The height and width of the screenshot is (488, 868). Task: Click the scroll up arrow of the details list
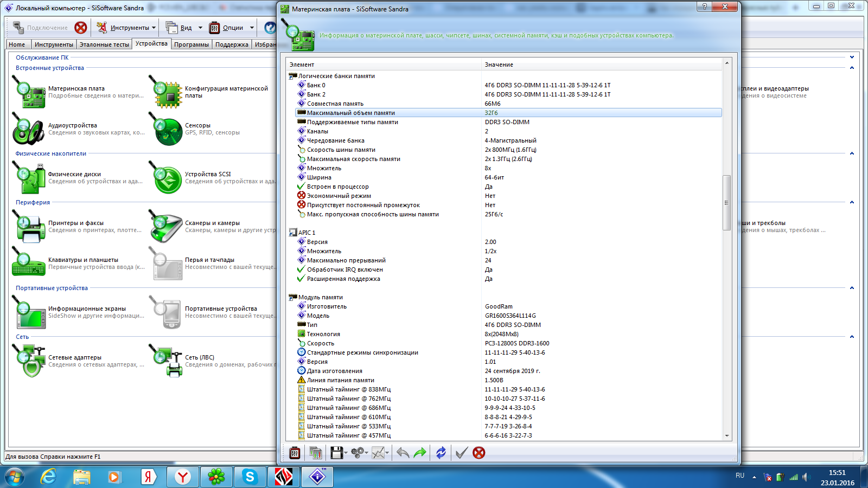point(727,63)
